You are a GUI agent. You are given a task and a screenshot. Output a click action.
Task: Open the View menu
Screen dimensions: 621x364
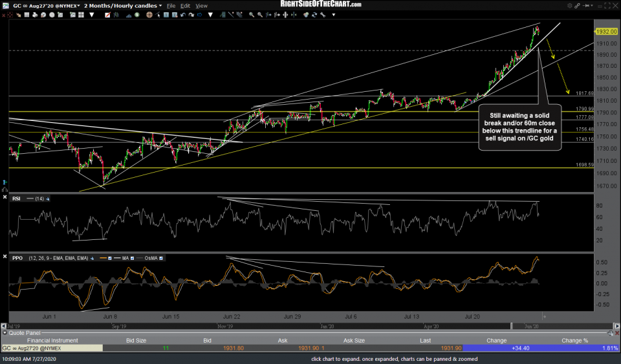202,5
